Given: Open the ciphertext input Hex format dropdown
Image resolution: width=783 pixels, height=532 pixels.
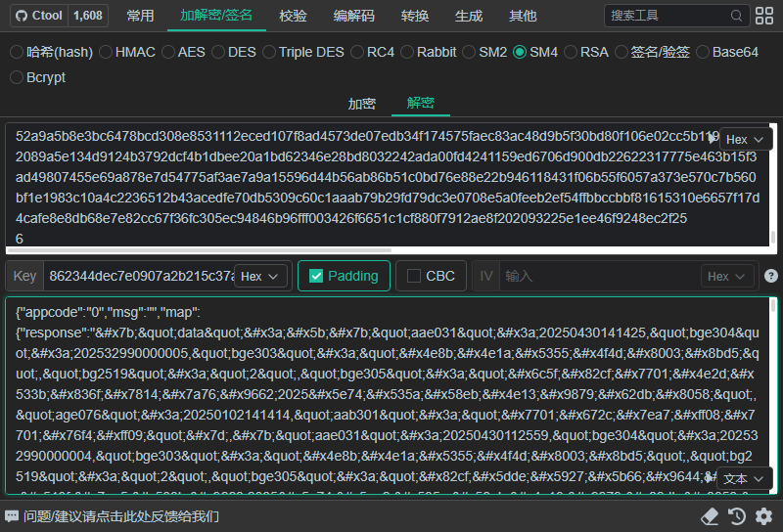Looking at the screenshot, I should coord(746,139).
